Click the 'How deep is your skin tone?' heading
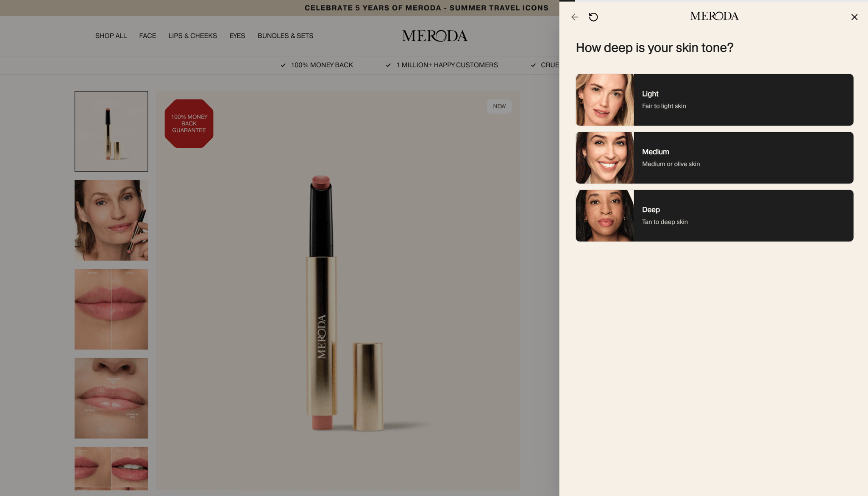The image size is (868, 496). 655,48
